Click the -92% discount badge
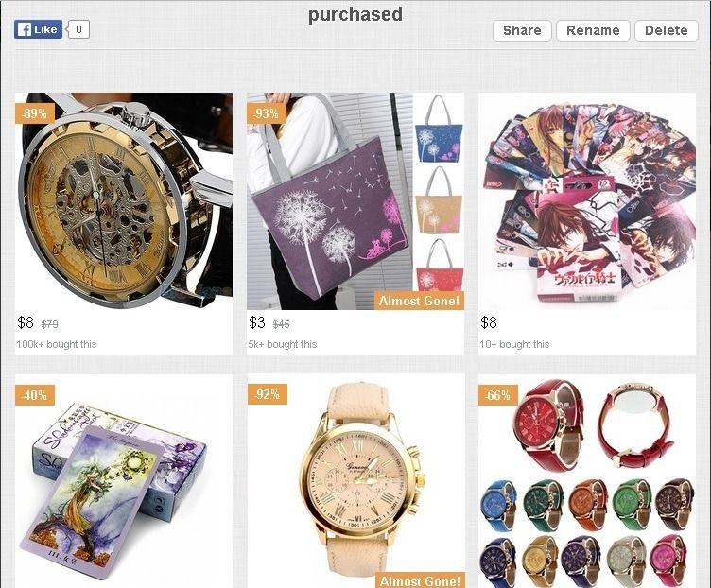The height and width of the screenshot is (588, 711). pyautogui.click(x=267, y=394)
